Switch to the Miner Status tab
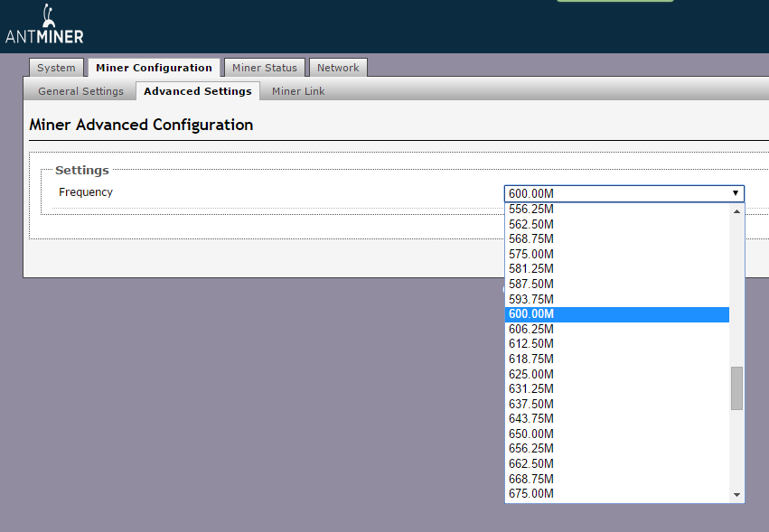The height and width of the screenshot is (532, 769). 264,68
